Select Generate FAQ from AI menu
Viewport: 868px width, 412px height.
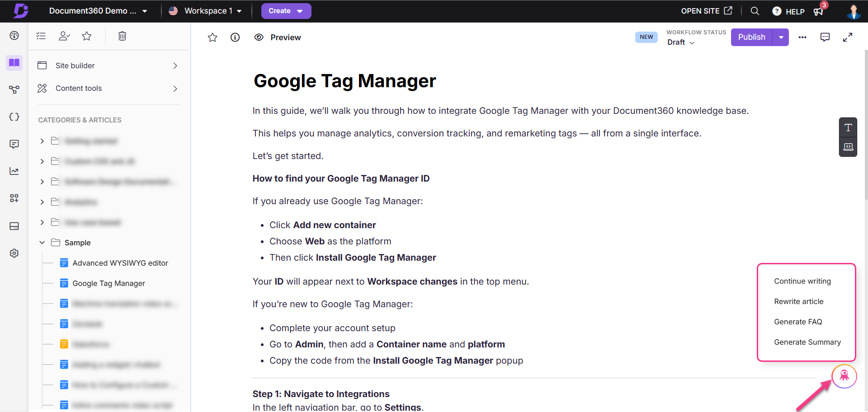[x=798, y=322]
